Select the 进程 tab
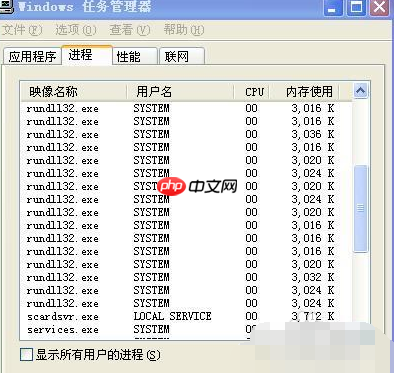 pos(87,55)
